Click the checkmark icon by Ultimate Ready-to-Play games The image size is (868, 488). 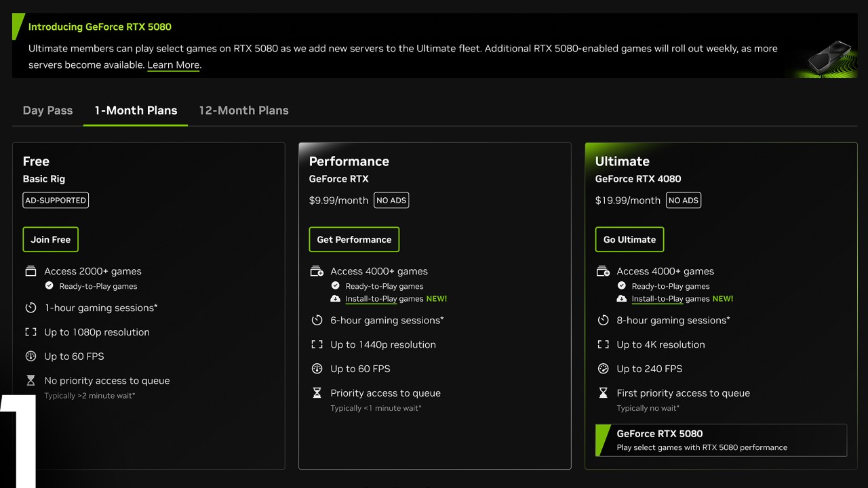pyautogui.click(x=621, y=286)
